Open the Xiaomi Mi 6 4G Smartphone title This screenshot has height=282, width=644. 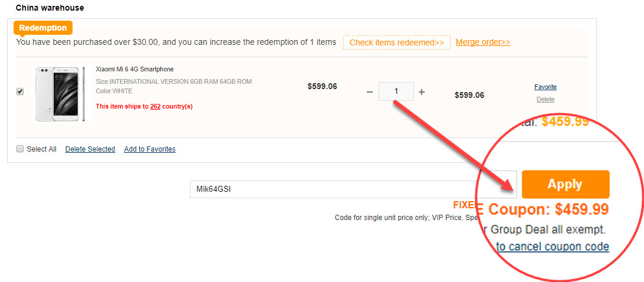pyautogui.click(x=134, y=70)
